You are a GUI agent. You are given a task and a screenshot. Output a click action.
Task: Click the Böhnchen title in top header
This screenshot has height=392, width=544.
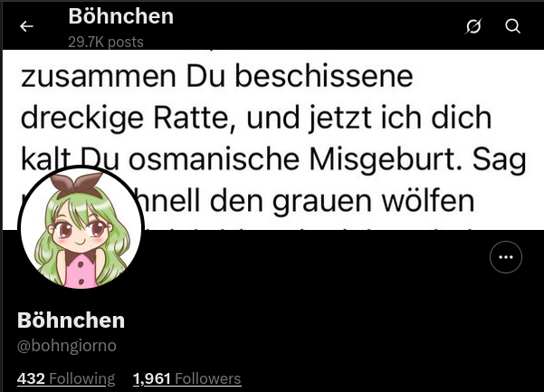pos(120,16)
